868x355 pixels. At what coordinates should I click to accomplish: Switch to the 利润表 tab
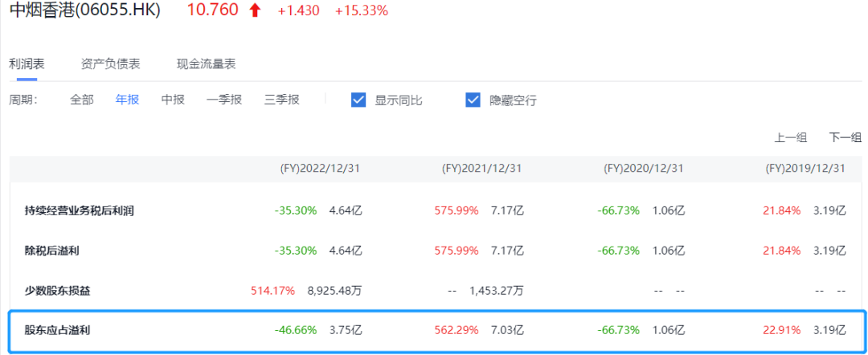pyautogui.click(x=27, y=64)
